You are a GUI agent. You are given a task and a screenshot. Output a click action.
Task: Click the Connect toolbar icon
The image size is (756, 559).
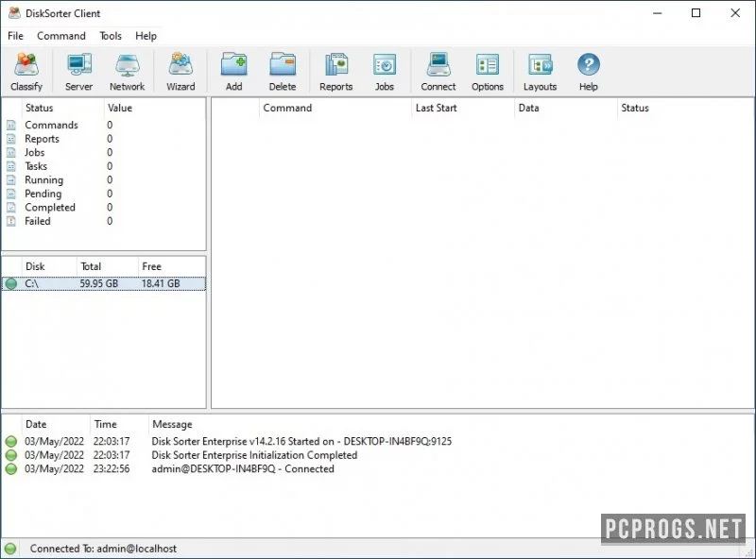point(438,64)
